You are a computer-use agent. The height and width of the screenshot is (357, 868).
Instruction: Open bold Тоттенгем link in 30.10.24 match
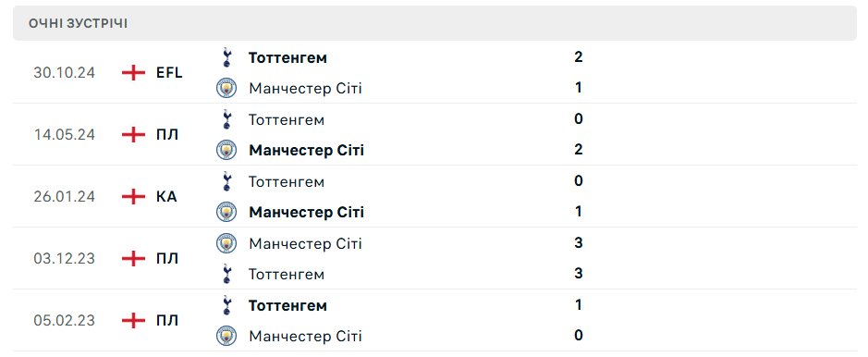pos(287,57)
